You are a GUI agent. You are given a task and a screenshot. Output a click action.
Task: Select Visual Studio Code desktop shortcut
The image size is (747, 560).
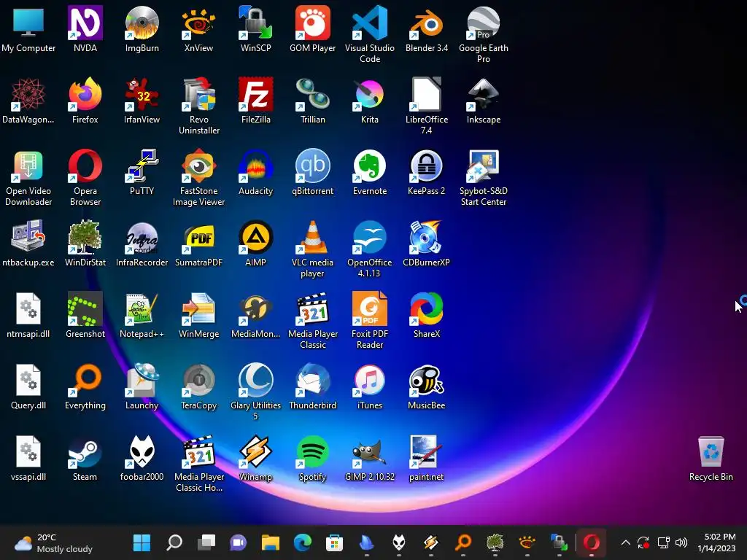tap(370, 23)
